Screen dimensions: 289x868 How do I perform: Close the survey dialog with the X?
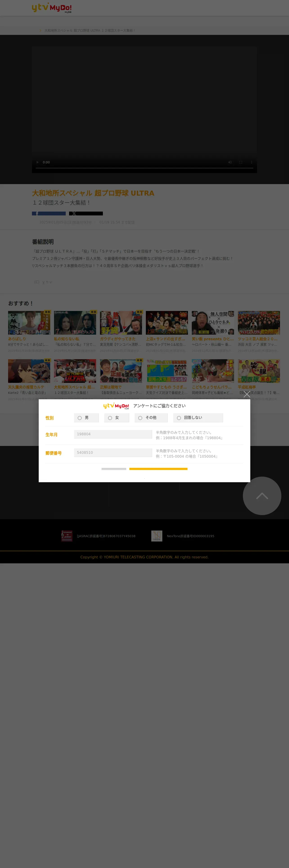[247, 394]
